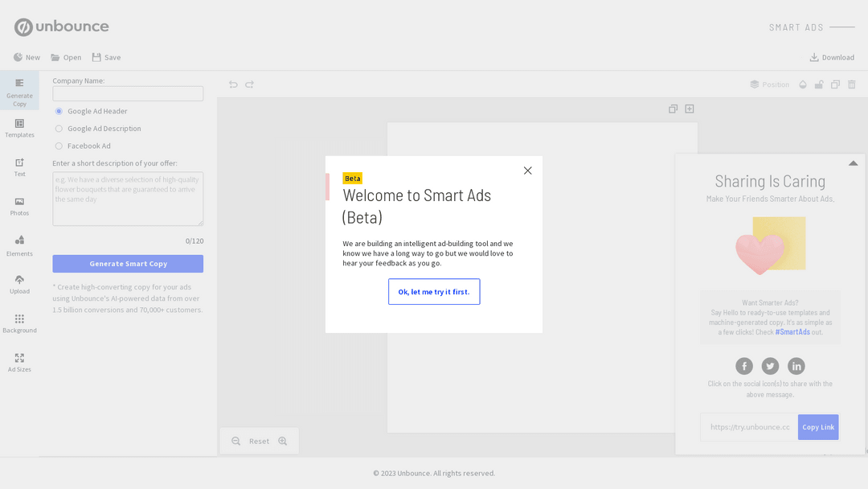Reset the canvas zoom

[x=259, y=441]
